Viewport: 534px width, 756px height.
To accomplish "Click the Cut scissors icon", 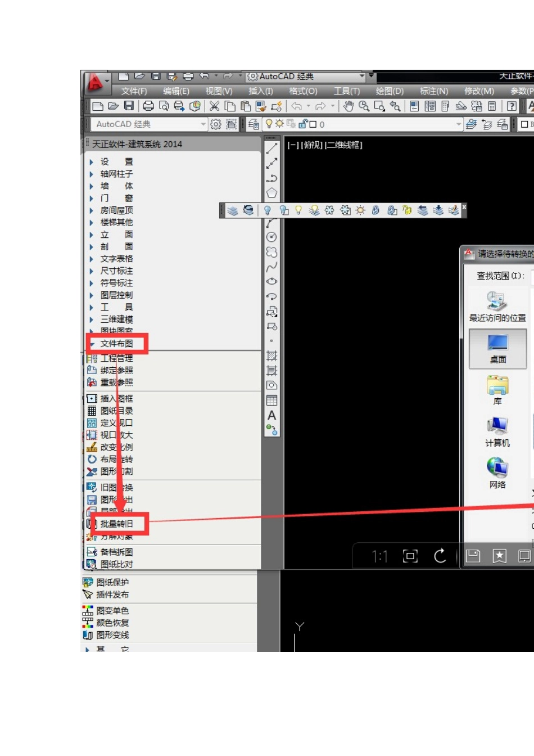I will coord(214,106).
